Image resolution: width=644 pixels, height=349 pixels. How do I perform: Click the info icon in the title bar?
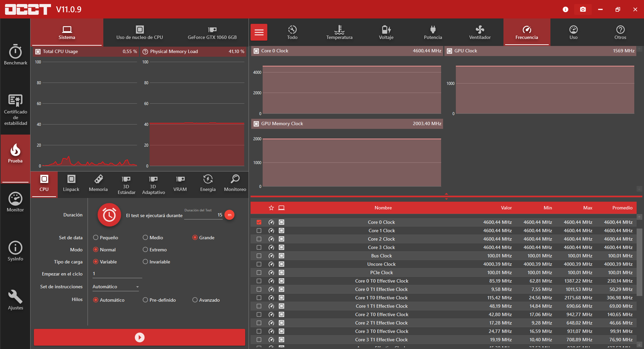566,9
